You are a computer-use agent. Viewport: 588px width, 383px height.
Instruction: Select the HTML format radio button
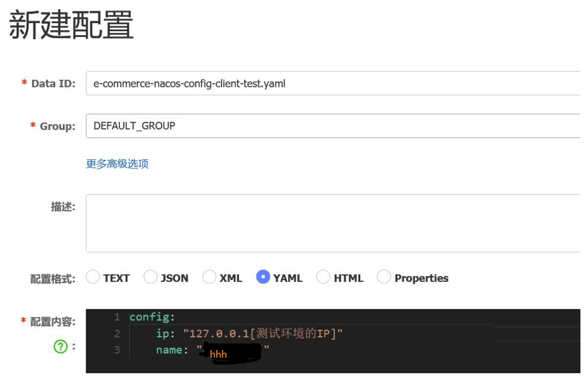(x=323, y=277)
